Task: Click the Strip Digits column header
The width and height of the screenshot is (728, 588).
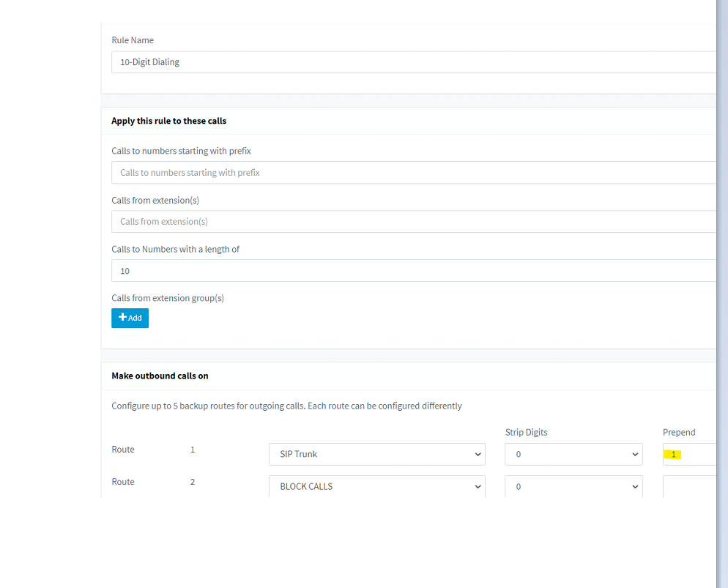Action: (x=526, y=432)
